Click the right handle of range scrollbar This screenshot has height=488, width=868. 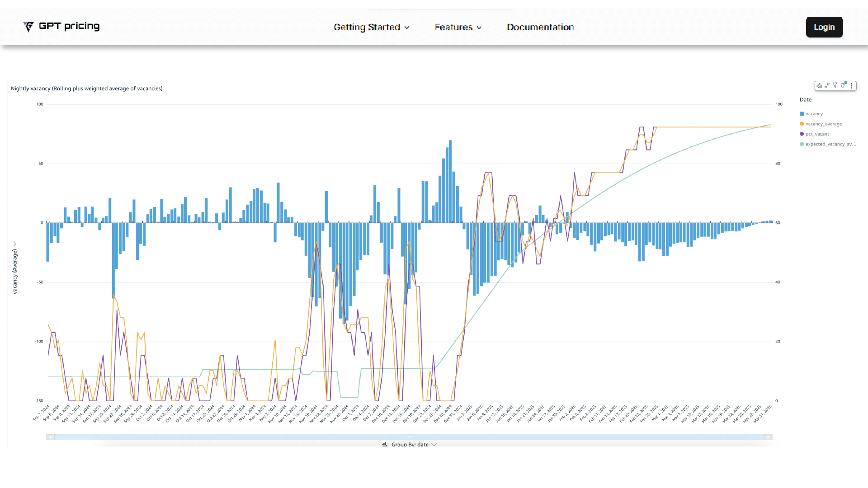768,437
